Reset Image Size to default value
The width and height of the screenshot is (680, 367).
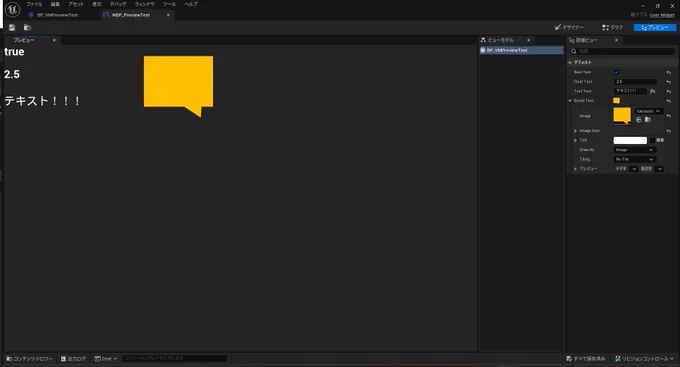[x=668, y=131]
